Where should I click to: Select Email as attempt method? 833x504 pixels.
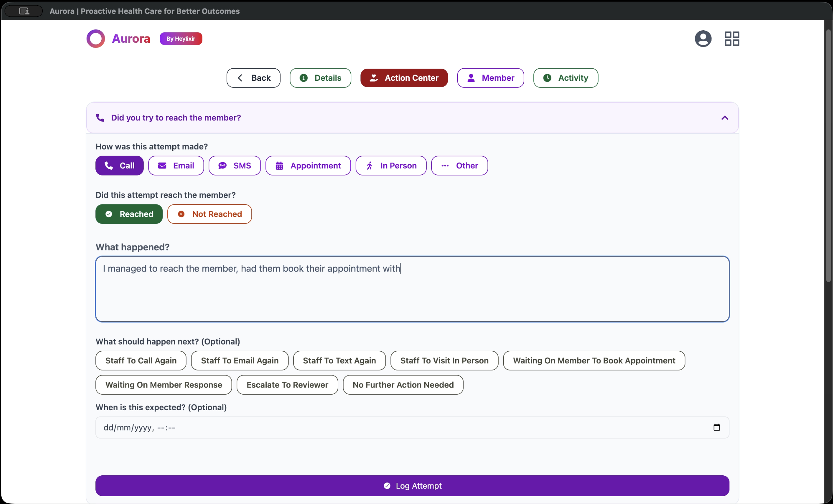pyautogui.click(x=176, y=166)
